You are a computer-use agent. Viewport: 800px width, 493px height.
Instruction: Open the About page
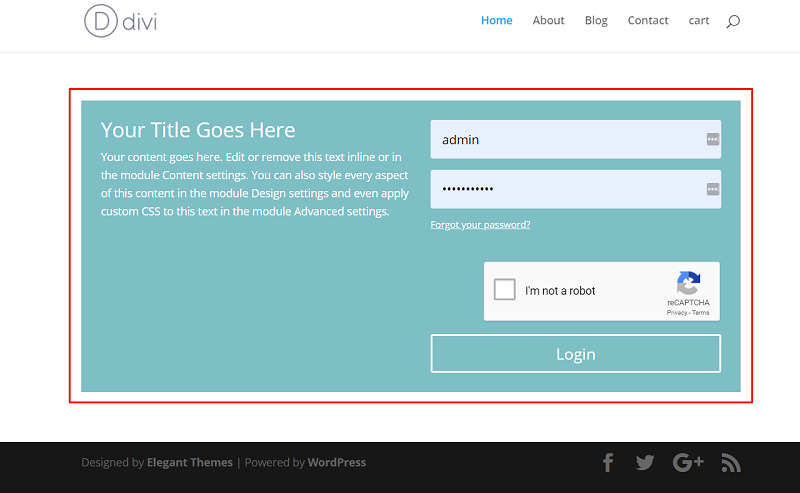tap(548, 20)
